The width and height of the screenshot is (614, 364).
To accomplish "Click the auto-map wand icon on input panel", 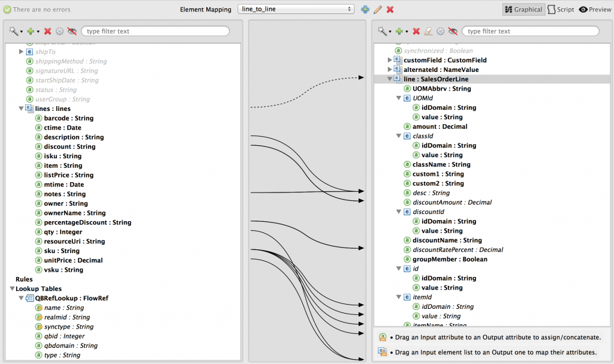I will 13,31.
